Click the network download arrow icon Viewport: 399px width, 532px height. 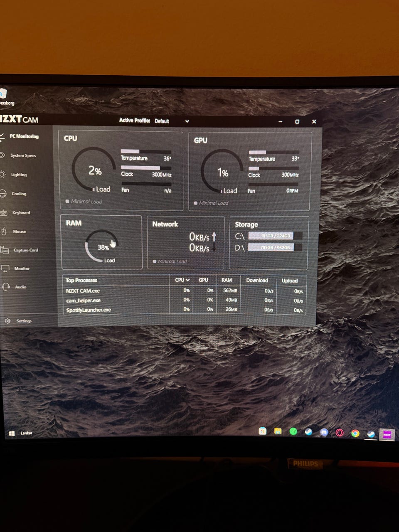214,247
